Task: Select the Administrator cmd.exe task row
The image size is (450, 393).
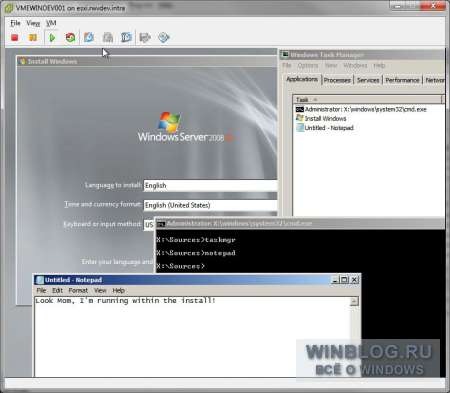Action: click(361, 109)
